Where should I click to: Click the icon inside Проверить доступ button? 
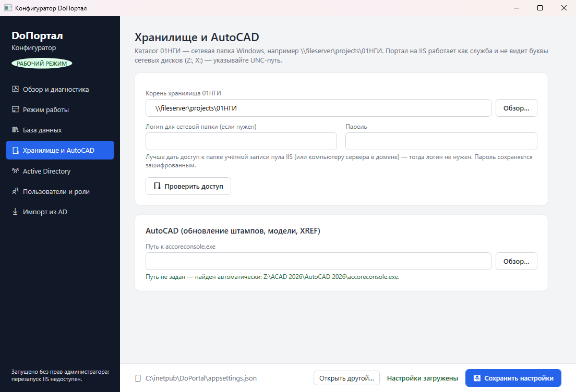157,186
